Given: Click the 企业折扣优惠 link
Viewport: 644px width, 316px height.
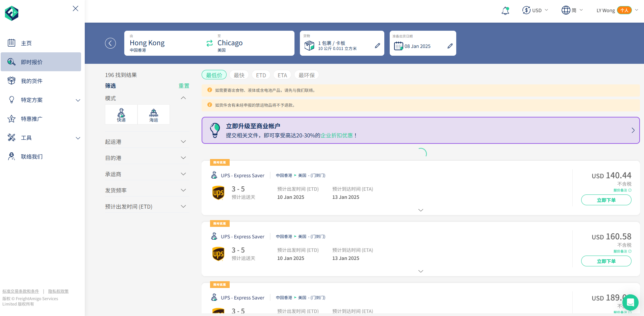Looking at the screenshot, I should (337, 135).
